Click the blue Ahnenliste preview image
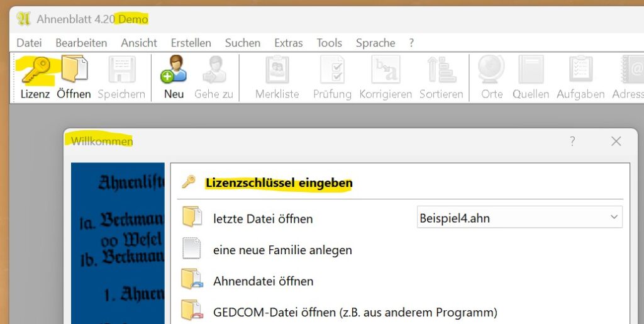This screenshot has width=644, height=324. pos(118,243)
